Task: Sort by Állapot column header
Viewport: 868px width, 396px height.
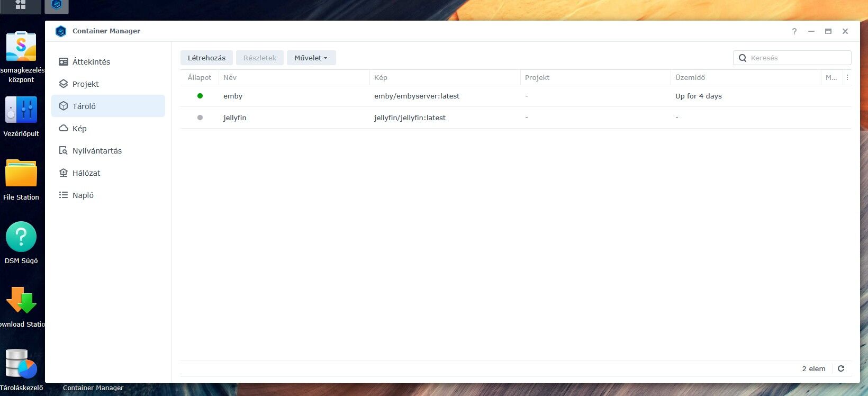Action: pyautogui.click(x=200, y=77)
